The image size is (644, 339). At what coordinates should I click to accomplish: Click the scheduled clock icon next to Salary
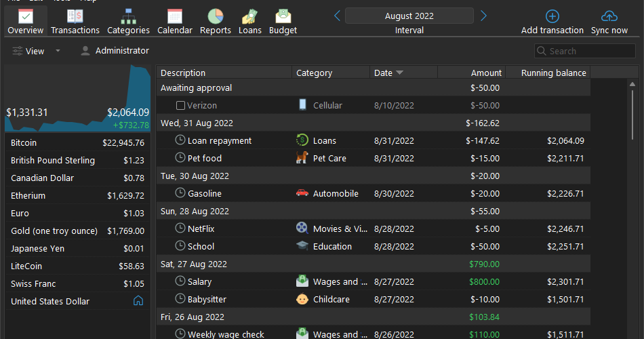click(x=180, y=281)
